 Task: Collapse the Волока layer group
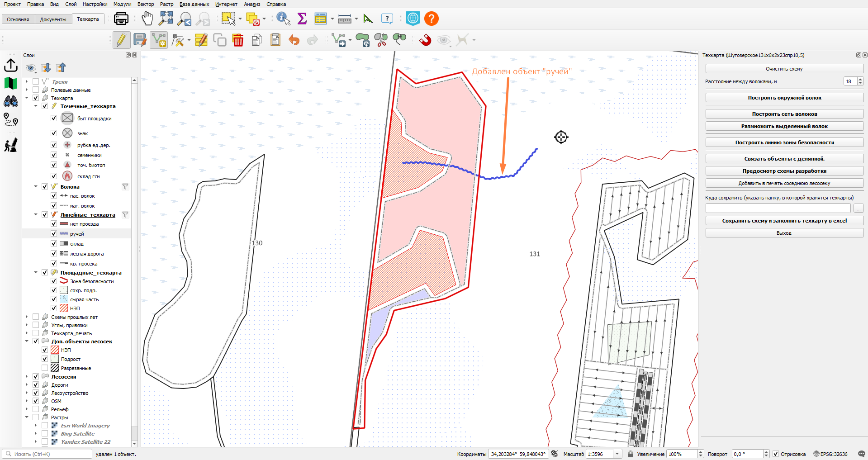pos(36,186)
